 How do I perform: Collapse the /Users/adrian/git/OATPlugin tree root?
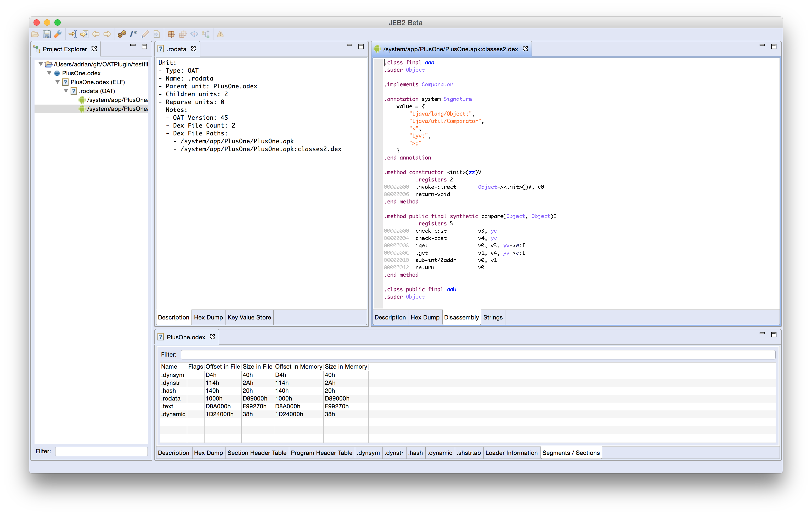[41, 64]
